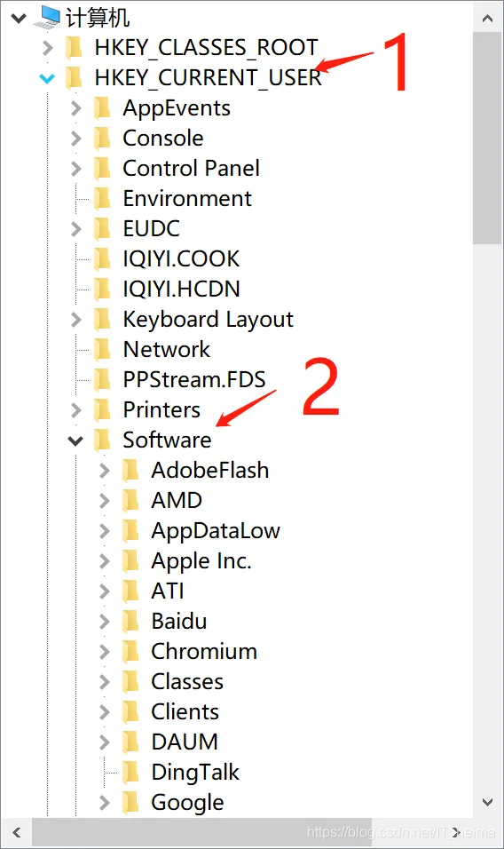Expand the HKEY_CLASSES_ROOT branch
The height and width of the screenshot is (849, 504).
tap(48, 48)
